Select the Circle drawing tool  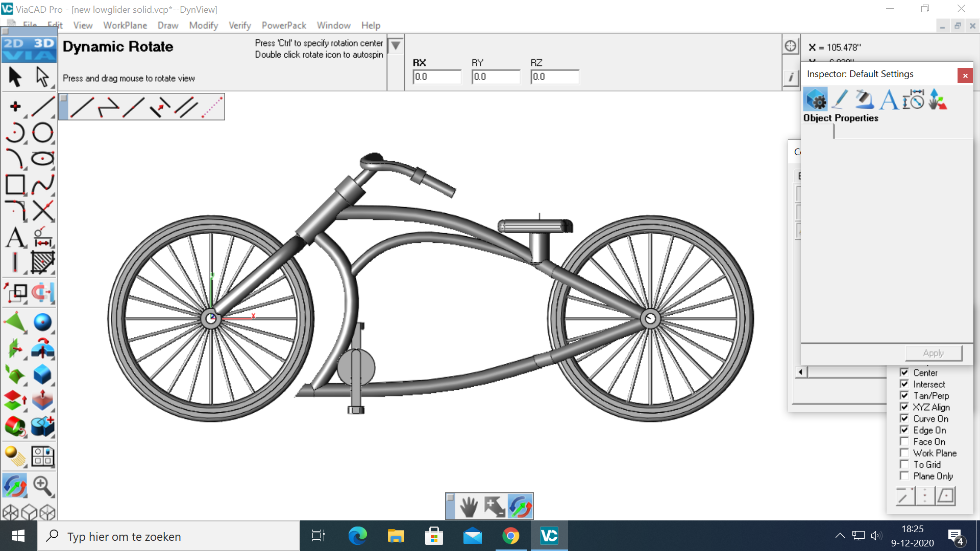point(42,133)
